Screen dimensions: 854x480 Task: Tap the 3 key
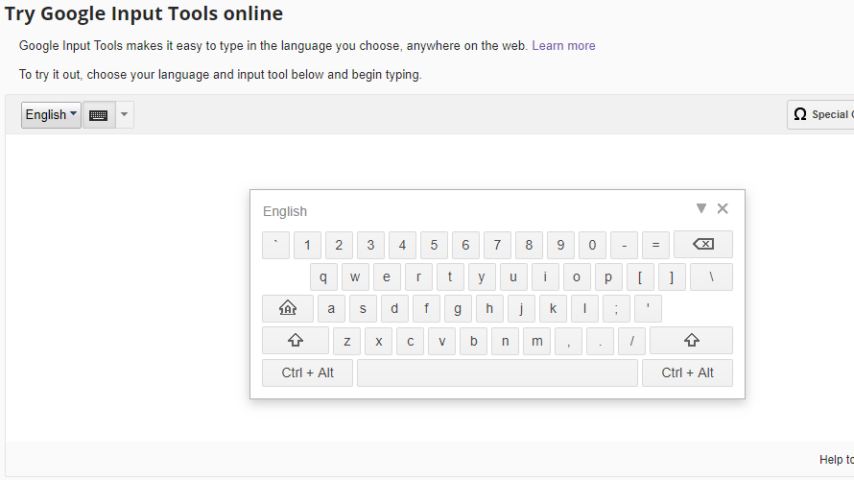370,245
